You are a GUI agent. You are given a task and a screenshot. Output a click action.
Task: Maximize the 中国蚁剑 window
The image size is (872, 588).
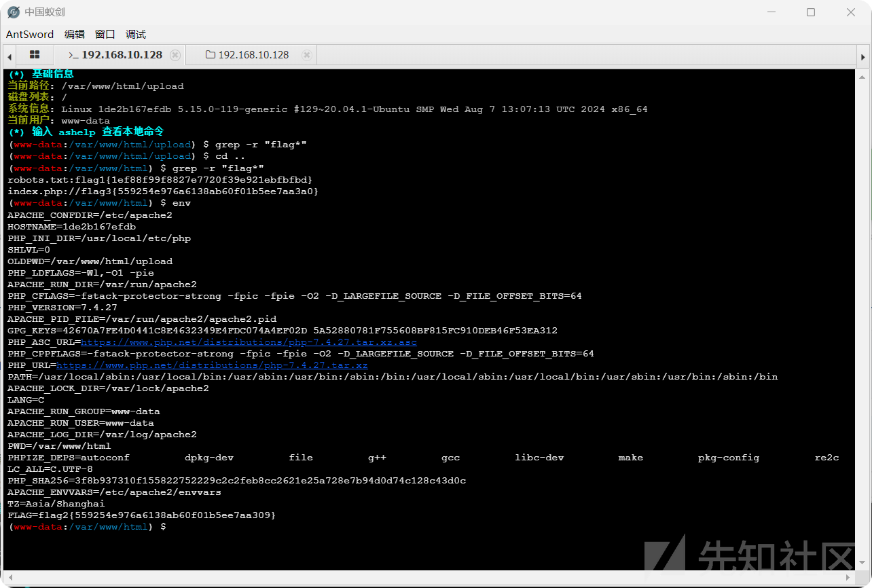point(811,12)
